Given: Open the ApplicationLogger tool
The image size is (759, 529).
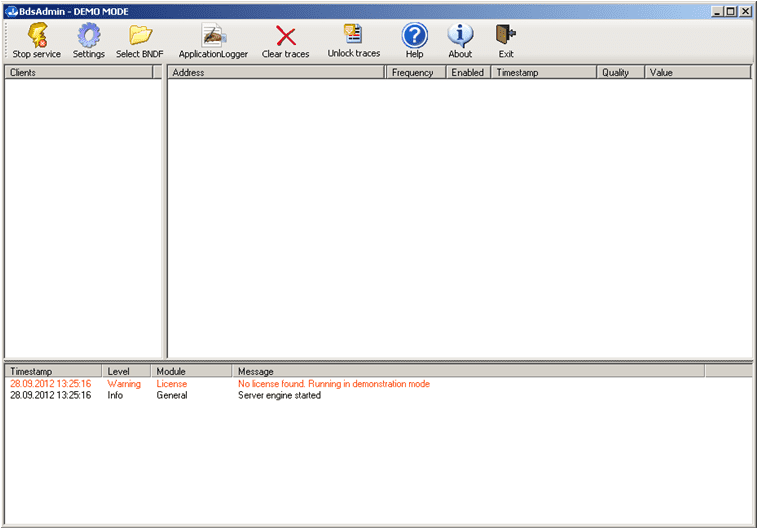Looking at the screenshot, I should (x=213, y=37).
